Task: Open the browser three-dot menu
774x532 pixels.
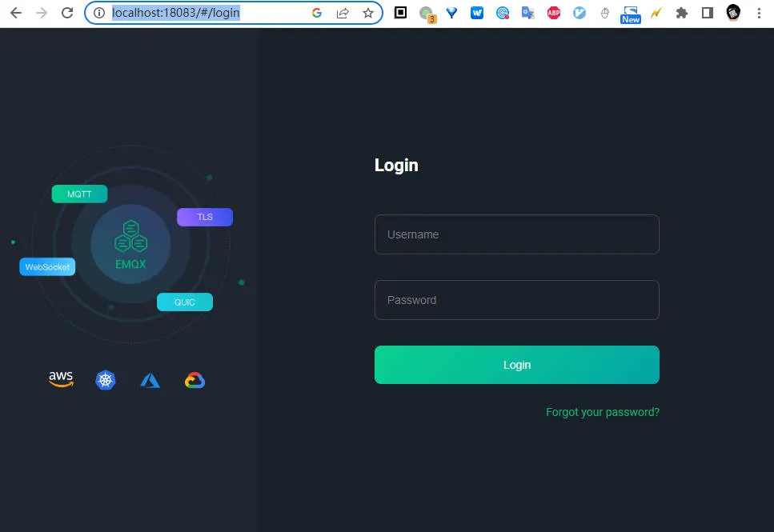Action: pyautogui.click(x=759, y=13)
